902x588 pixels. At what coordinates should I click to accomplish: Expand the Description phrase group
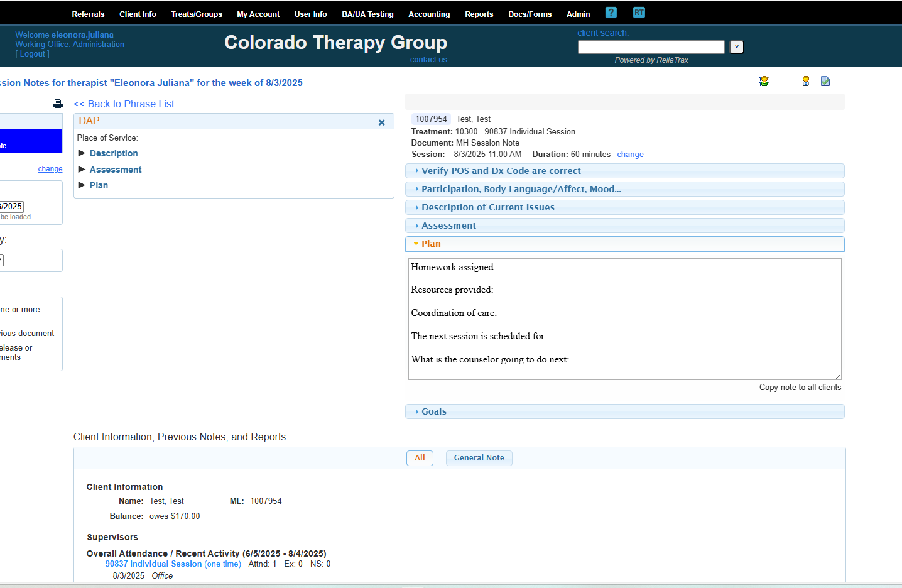[113, 153]
